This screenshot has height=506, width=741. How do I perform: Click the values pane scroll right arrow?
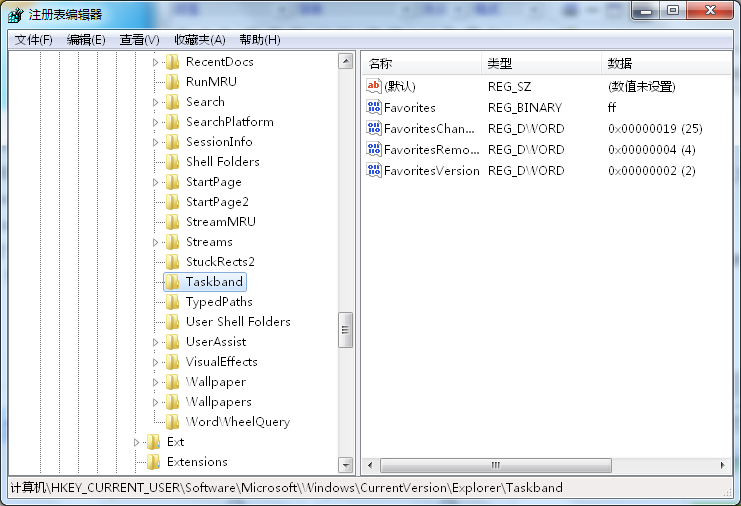(x=723, y=465)
